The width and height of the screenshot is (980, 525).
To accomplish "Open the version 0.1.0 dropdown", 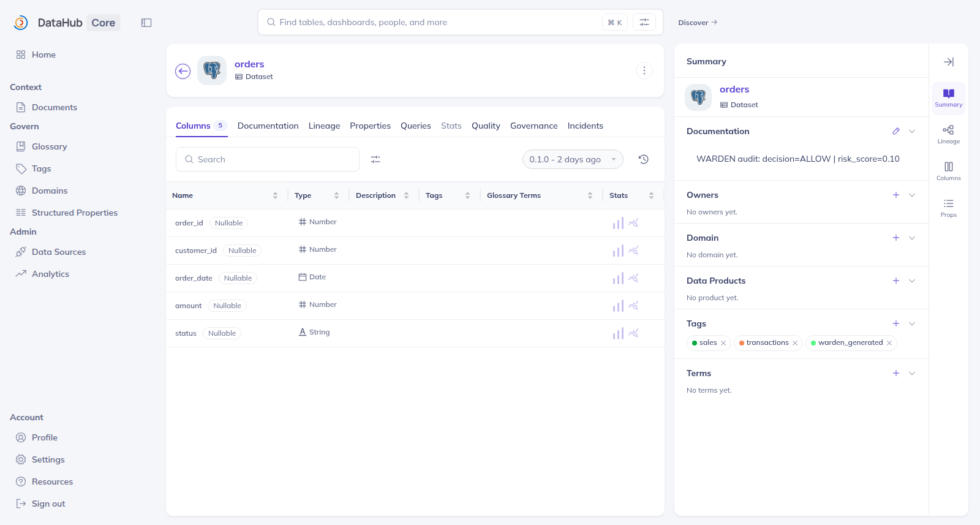I will 573,159.
